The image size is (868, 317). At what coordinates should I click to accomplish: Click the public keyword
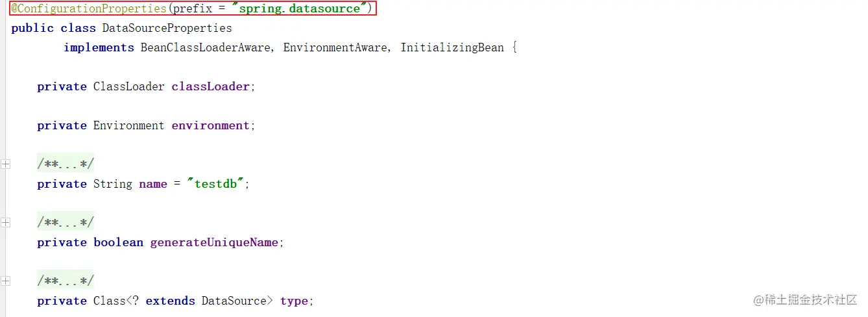[x=32, y=28]
